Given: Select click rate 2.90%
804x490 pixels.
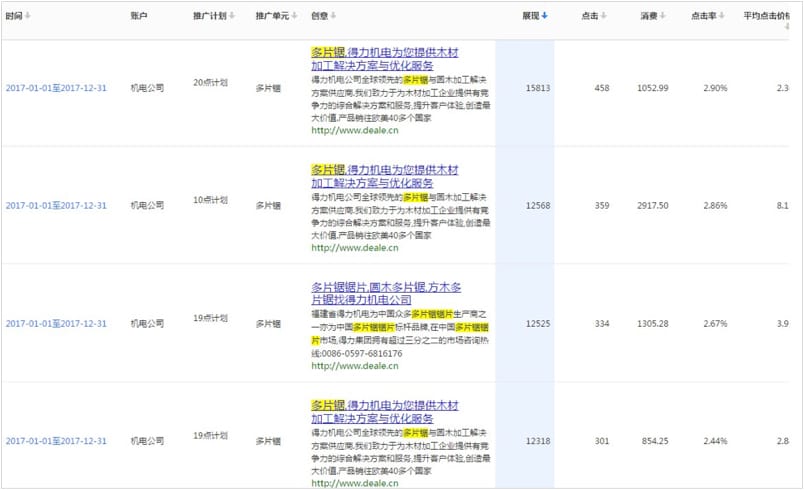Looking at the screenshot, I should click(715, 88).
